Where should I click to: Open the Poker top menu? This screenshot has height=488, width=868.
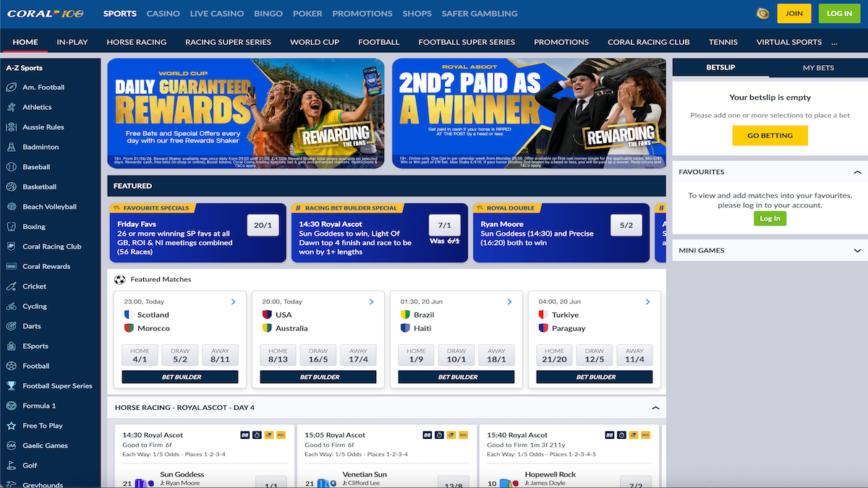coord(308,13)
